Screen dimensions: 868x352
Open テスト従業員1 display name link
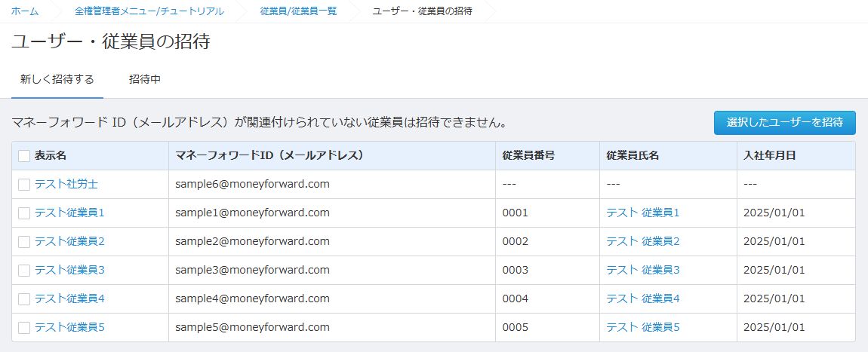pos(69,213)
